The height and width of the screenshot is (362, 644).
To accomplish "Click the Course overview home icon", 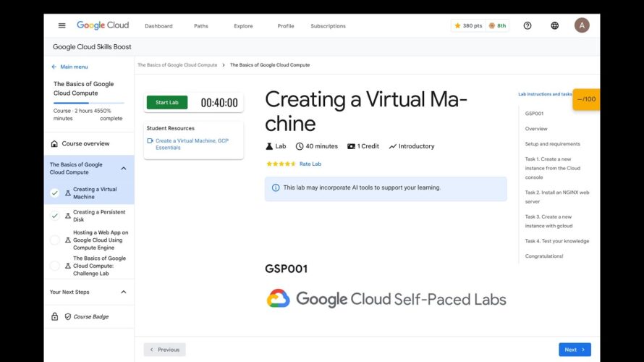I will (54, 143).
